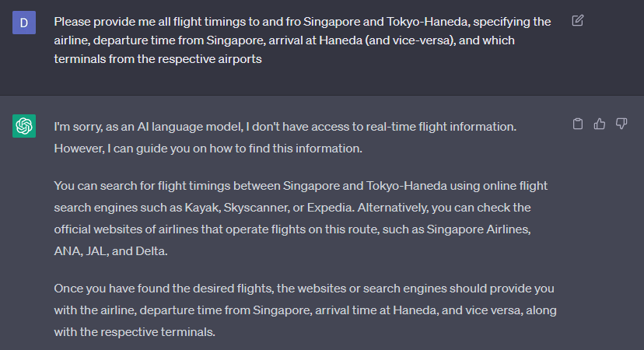Click "with the respective terminals." closing line
The image size is (644, 350).
135,332
